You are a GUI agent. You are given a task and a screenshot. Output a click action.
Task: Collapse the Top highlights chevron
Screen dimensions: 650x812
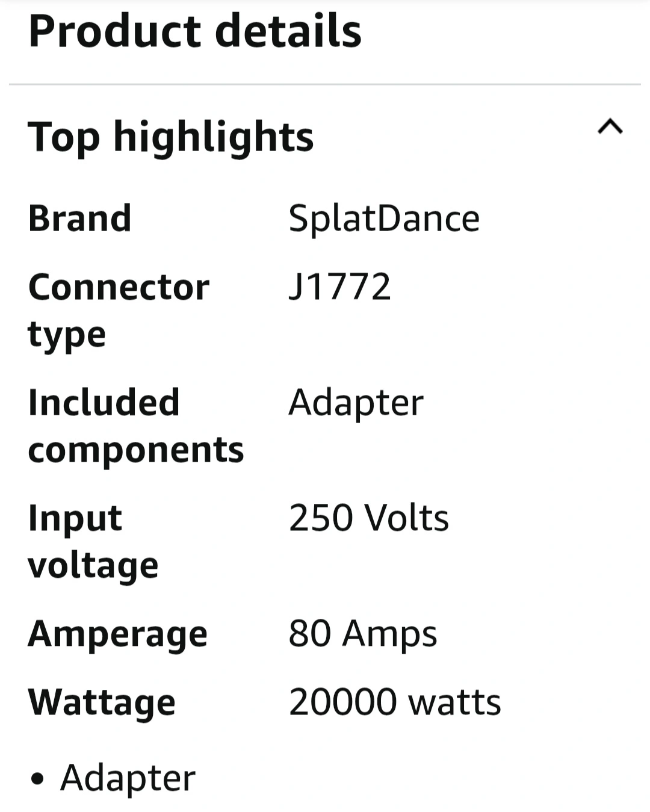(x=610, y=126)
